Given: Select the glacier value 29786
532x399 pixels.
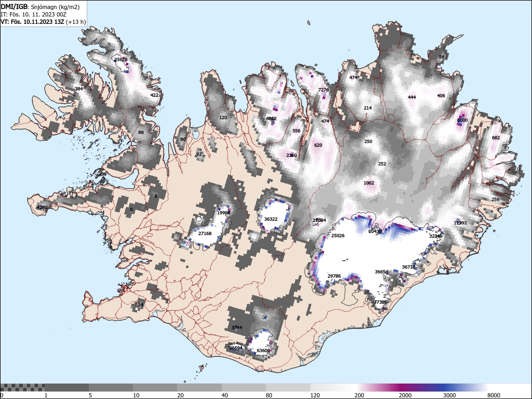Looking at the screenshot, I should point(334,276).
